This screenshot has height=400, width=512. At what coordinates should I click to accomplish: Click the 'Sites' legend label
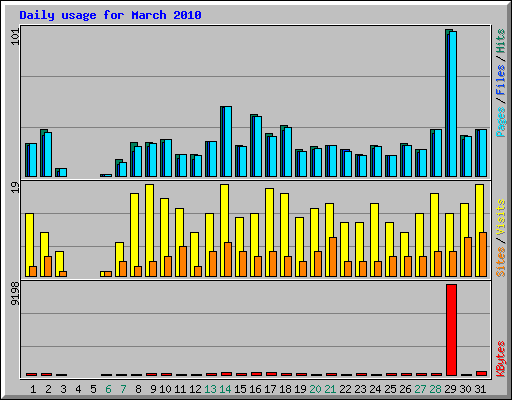501,262
